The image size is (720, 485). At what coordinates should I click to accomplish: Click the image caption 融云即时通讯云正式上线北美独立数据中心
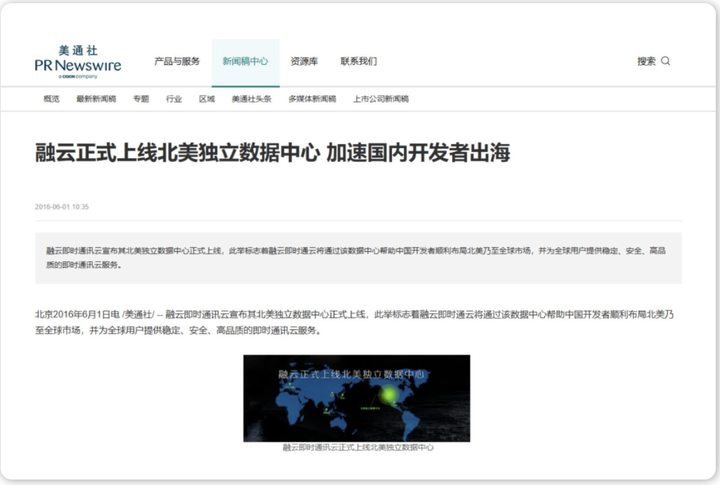(x=358, y=447)
